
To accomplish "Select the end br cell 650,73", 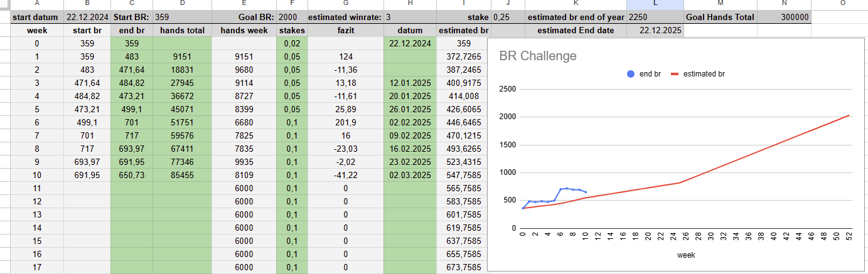I will coord(132,175).
